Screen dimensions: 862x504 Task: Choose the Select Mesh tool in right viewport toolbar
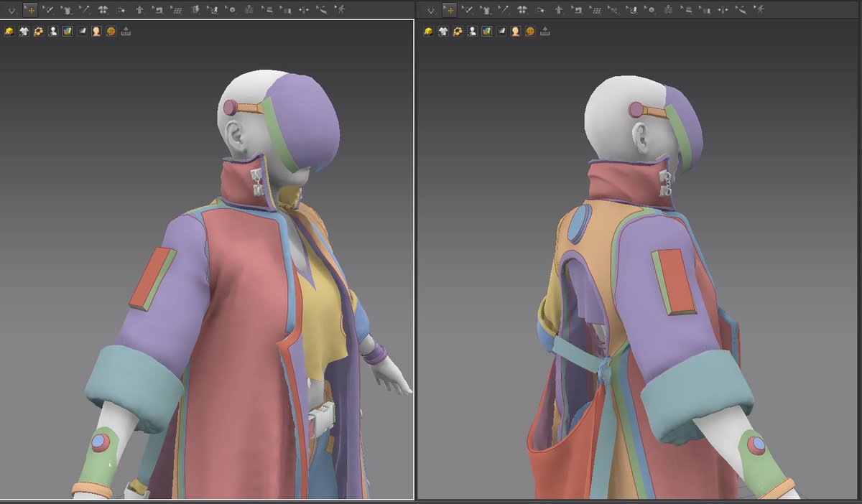pos(468,10)
